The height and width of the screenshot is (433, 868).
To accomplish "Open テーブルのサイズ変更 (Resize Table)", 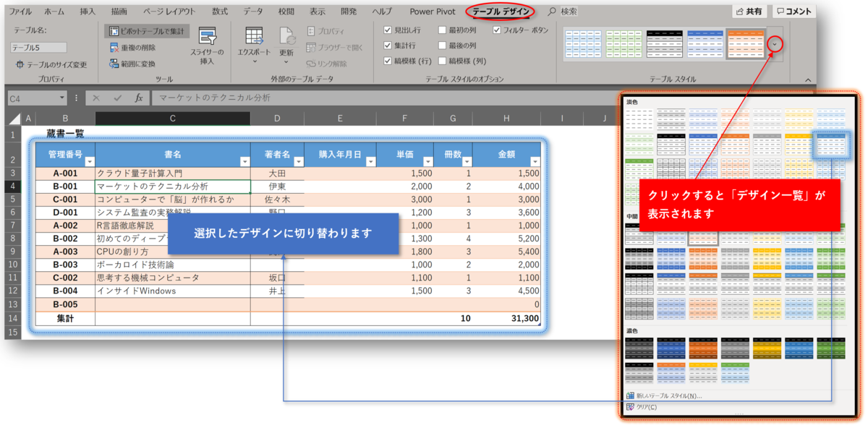I will click(x=49, y=65).
